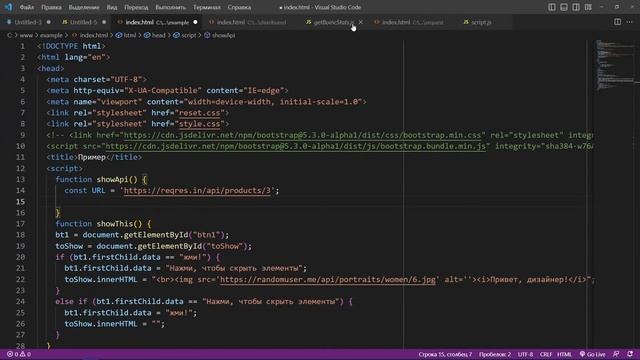This screenshot has height=360, width=640.
Task: Toggle secondary sidebar layout icon in title bar
Action: [576, 7]
